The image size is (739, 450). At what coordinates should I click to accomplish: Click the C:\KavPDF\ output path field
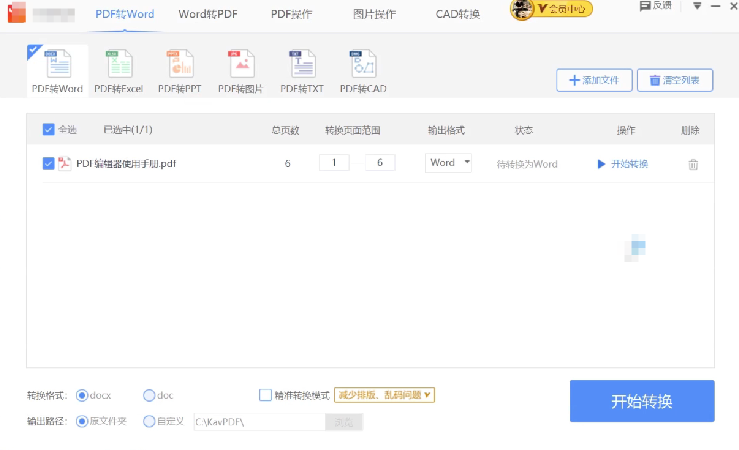(260, 422)
